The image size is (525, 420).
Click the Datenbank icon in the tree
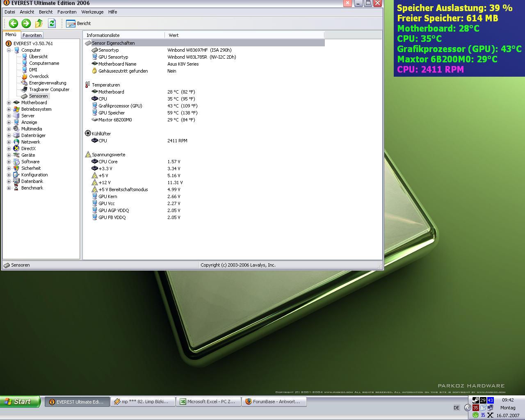(16, 181)
